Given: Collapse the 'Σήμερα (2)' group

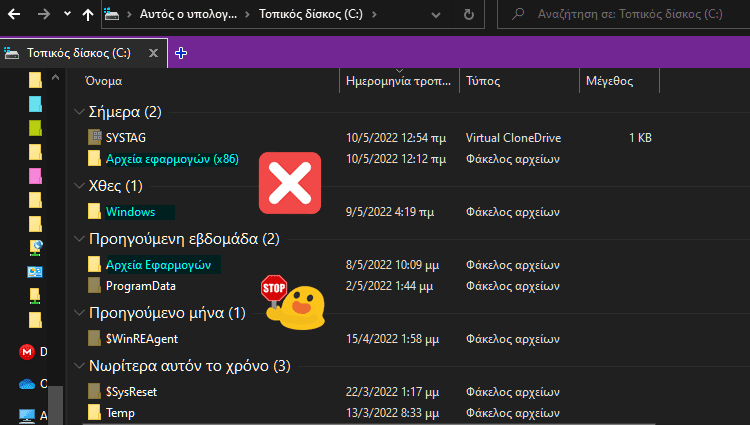Looking at the screenshot, I should click(79, 112).
